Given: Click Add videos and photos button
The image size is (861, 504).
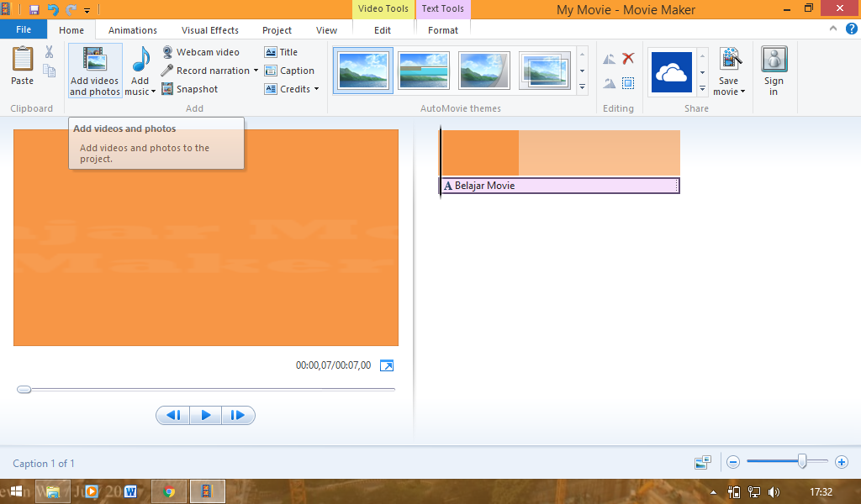Looking at the screenshot, I should point(95,71).
